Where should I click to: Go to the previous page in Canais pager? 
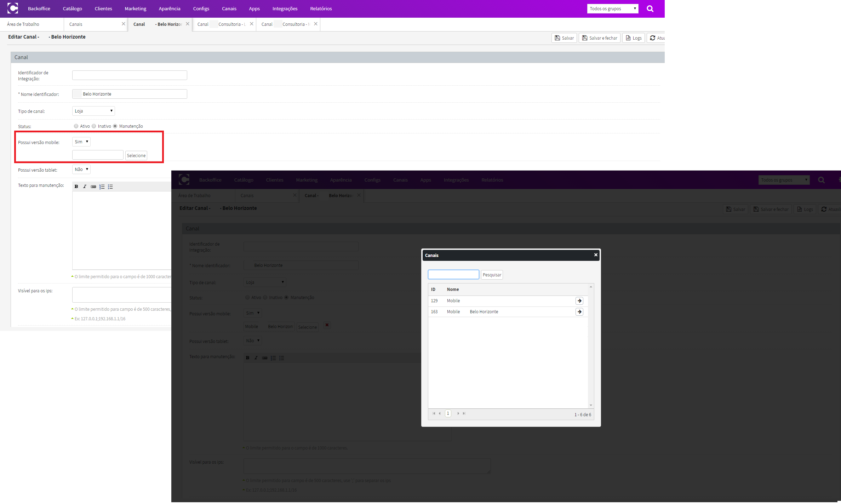(440, 413)
